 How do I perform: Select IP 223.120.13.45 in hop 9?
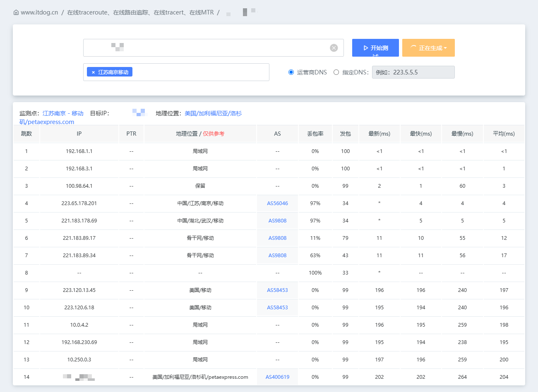(79, 290)
